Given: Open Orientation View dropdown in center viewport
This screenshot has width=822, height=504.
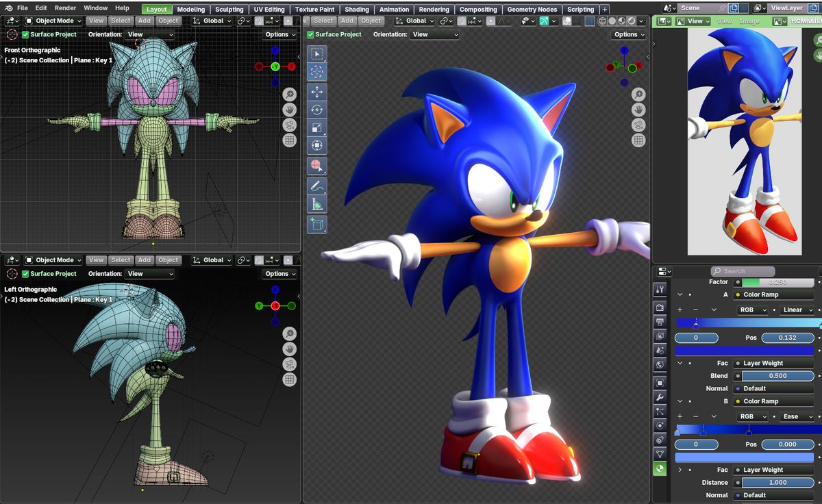Looking at the screenshot, I should click(434, 34).
